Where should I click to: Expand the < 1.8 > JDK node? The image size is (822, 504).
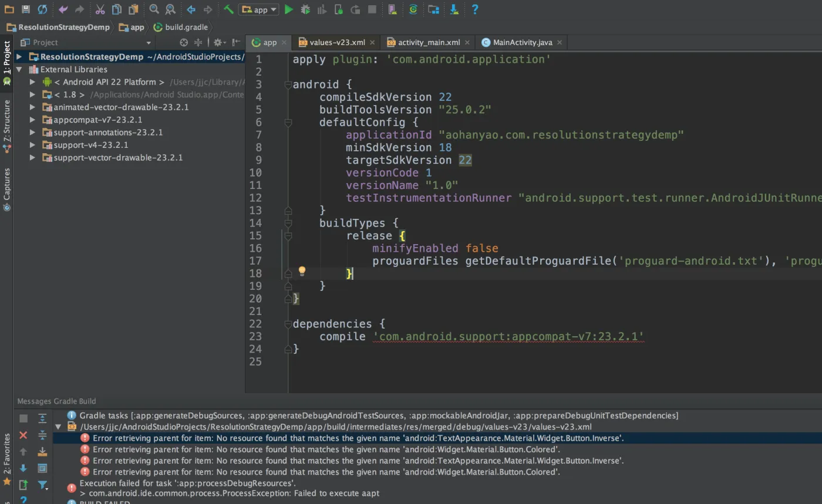[x=33, y=94]
